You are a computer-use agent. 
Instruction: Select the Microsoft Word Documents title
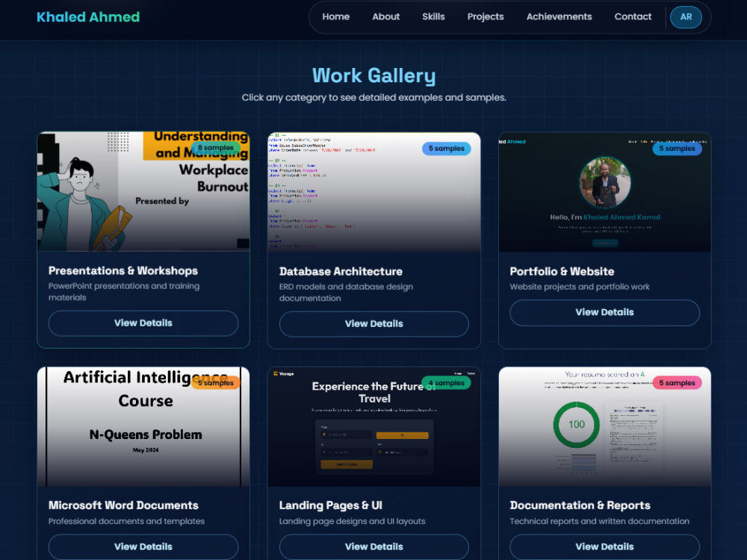[x=123, y=505]
